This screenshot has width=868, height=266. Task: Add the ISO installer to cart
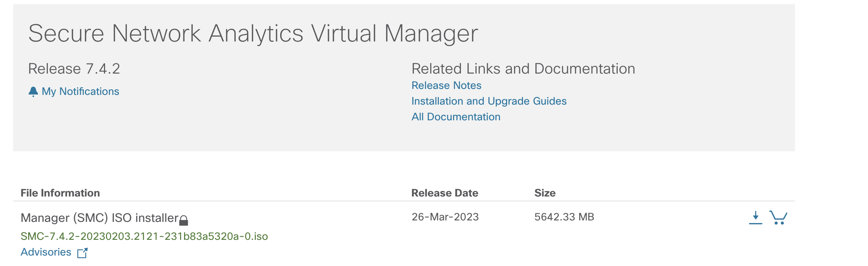(778, 217)
